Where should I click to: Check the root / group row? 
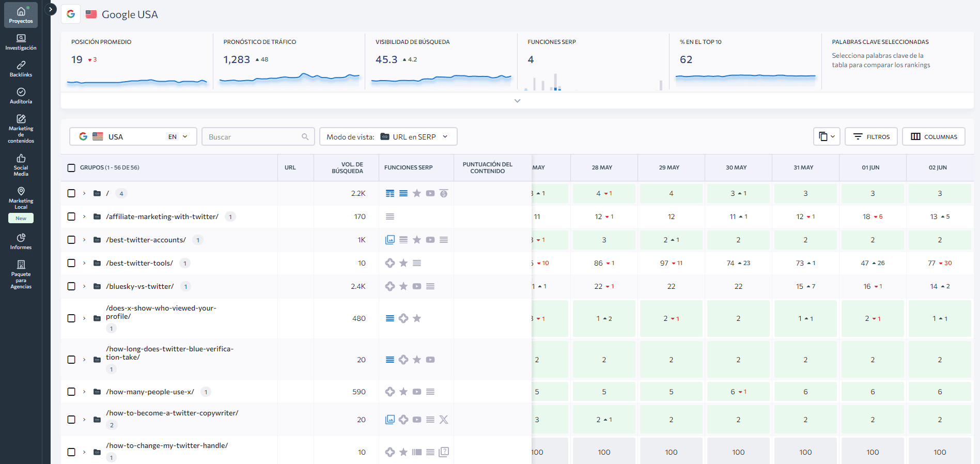[x=71, y=193]
